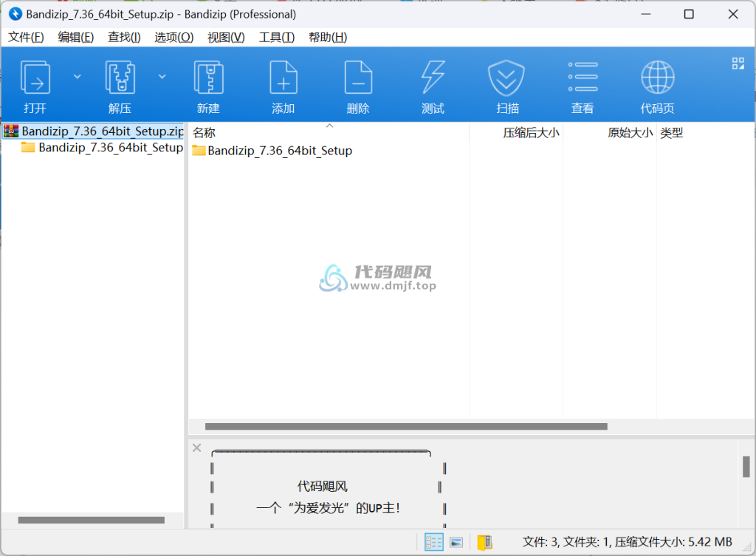Click the 测试 (Test) lightning icon
The height and width of the screenshot is (556, 756).
(433, 77)
